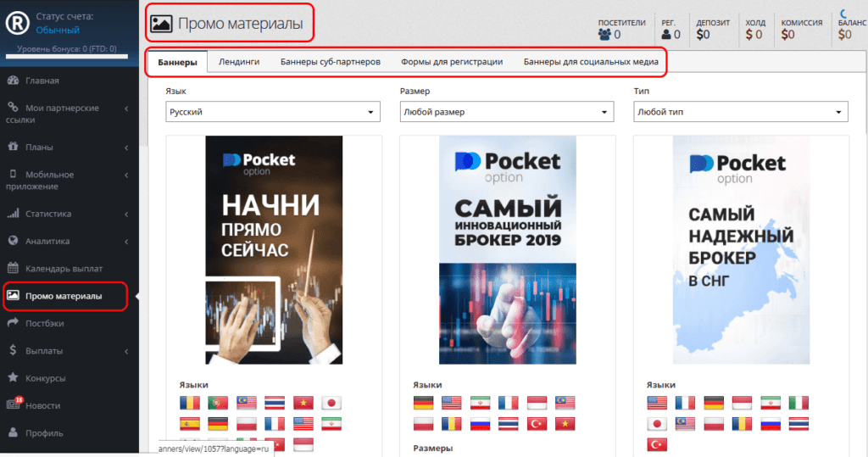This screenshot has width=868, height=457.
Task: Switch to the Лендинги tab
Action: pos(239,62)
